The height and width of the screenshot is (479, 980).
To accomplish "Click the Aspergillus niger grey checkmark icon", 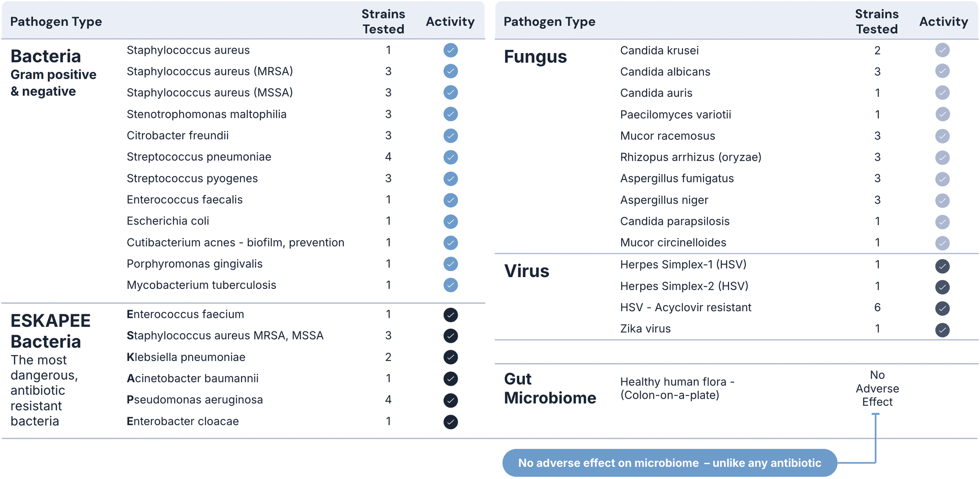I will (942, 200).
